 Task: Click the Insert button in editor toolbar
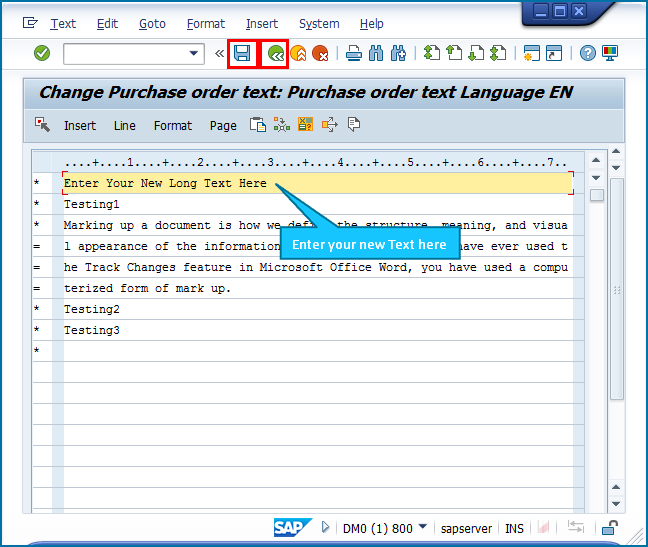click(x=80, y=125)
